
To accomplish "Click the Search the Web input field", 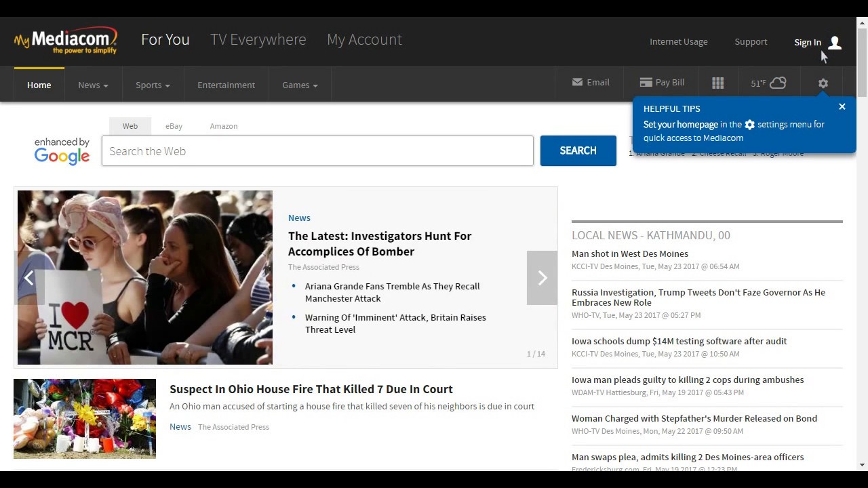I will (317, 151).
